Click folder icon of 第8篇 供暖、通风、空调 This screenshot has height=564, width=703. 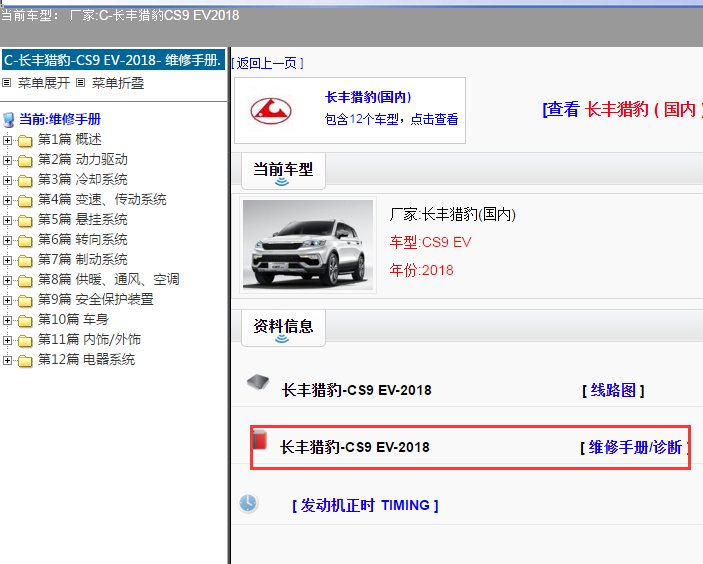(25, 281)
